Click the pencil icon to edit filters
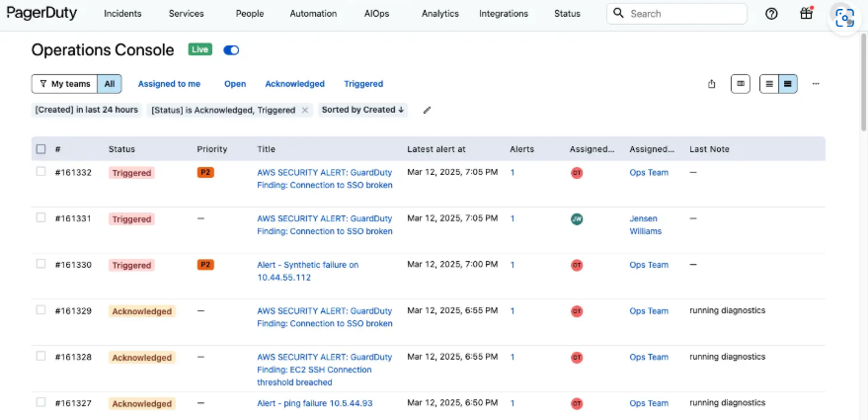 coord(427,110)
